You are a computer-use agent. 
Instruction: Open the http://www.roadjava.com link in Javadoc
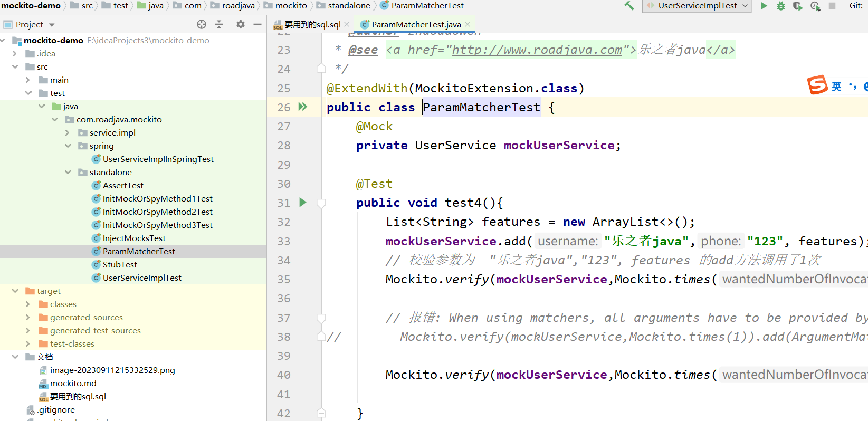[537, 50]
